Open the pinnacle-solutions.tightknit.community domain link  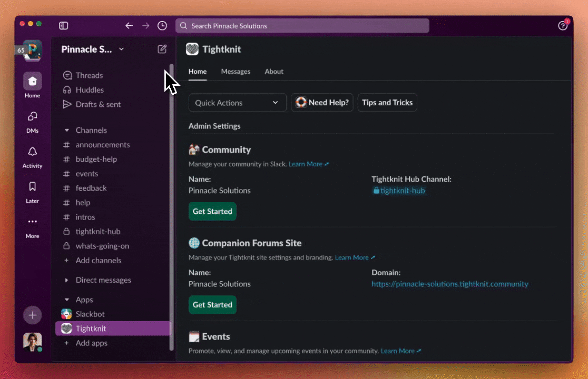click(x=449, y=284)
